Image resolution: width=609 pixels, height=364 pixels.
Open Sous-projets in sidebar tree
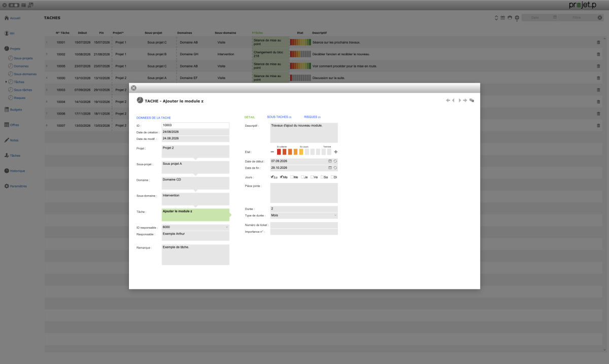tap(20, 58)
